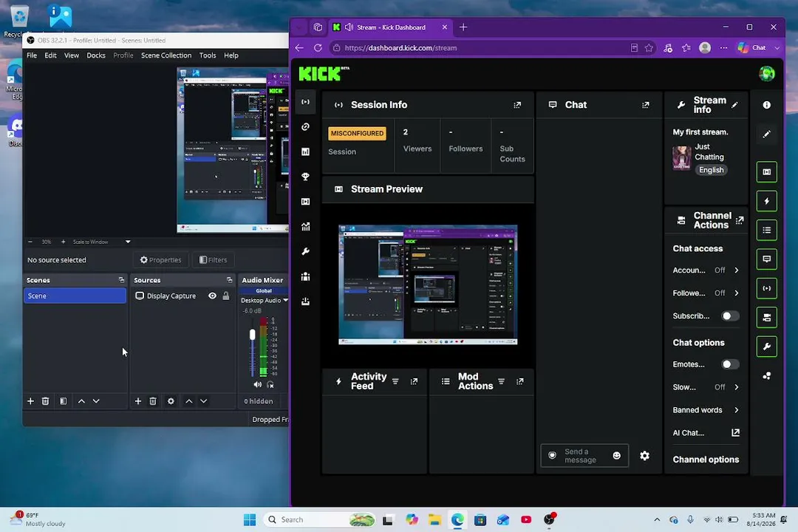This screenshot has width=798, height=532.
Task: Open the Kick sidebar stream icon
Action: point(305,102)
